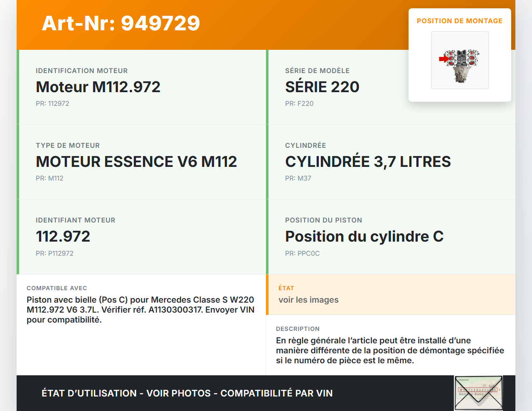The image size is (532, 411).
Task: Click the IDENTIFICATION MOTEUR label
Action: [x=82, y=71]
